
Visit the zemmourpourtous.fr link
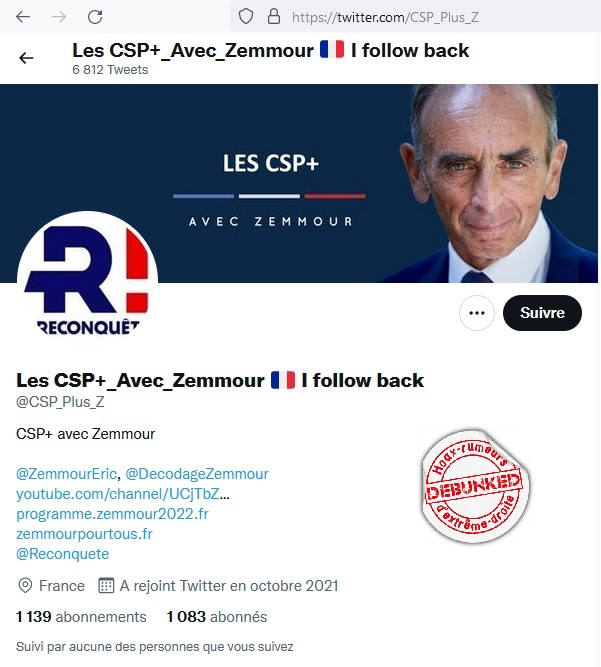(84, 534)
